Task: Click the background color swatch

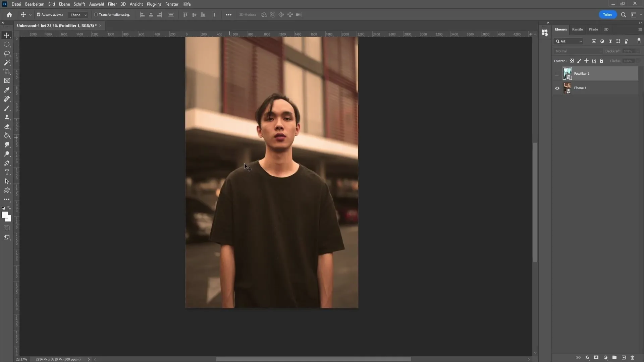Action: [9, 220]
